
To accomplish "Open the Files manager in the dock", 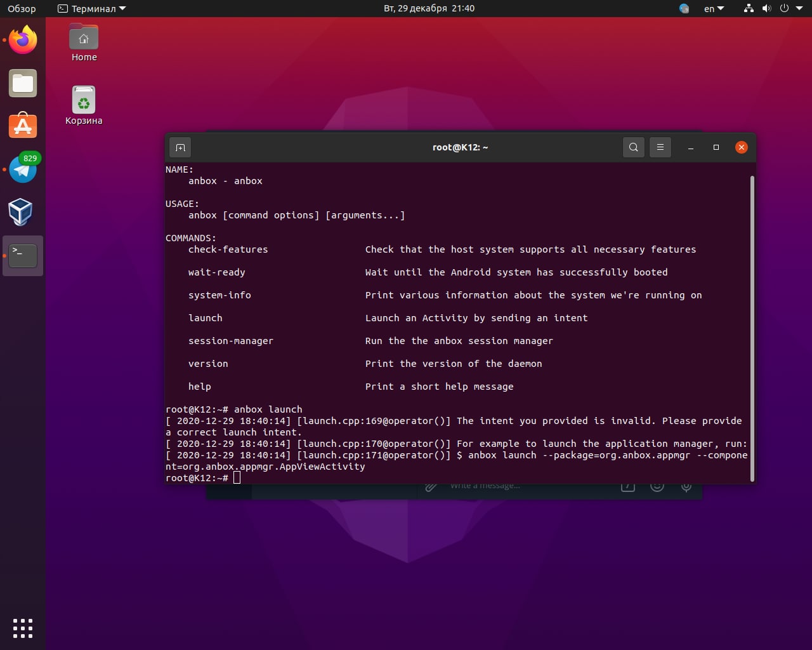I will (x=23, y=83).
